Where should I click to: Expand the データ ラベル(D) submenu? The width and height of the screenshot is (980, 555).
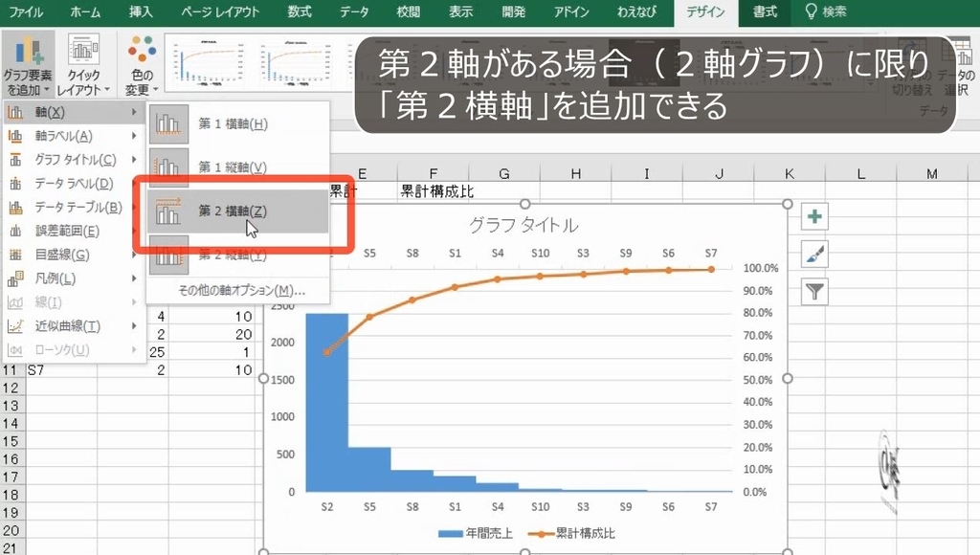pyautogui.click(x=73, y=183)
